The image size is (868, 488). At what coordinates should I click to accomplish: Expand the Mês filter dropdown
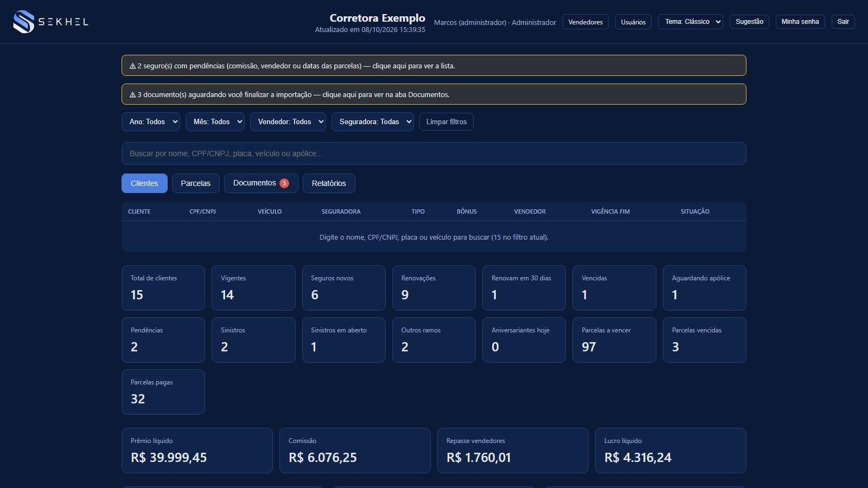(215, 121)
